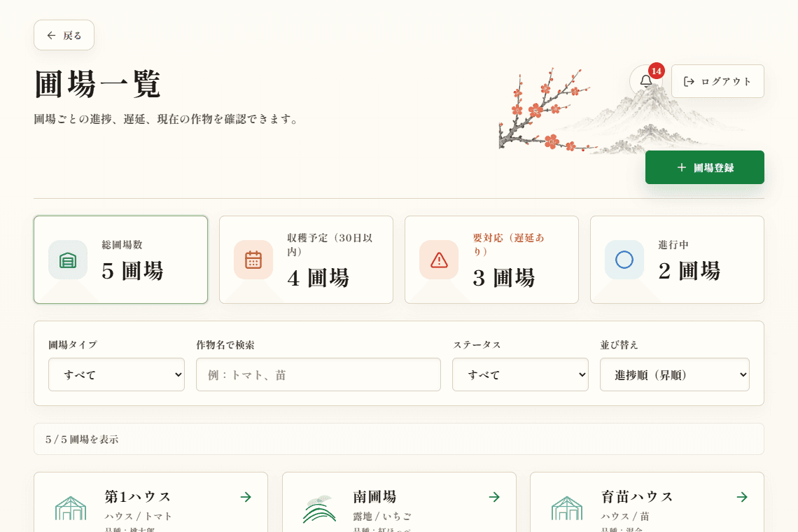Select the 進行中 summary card
This screenshot has width=798, height=532.
[677, 260]
